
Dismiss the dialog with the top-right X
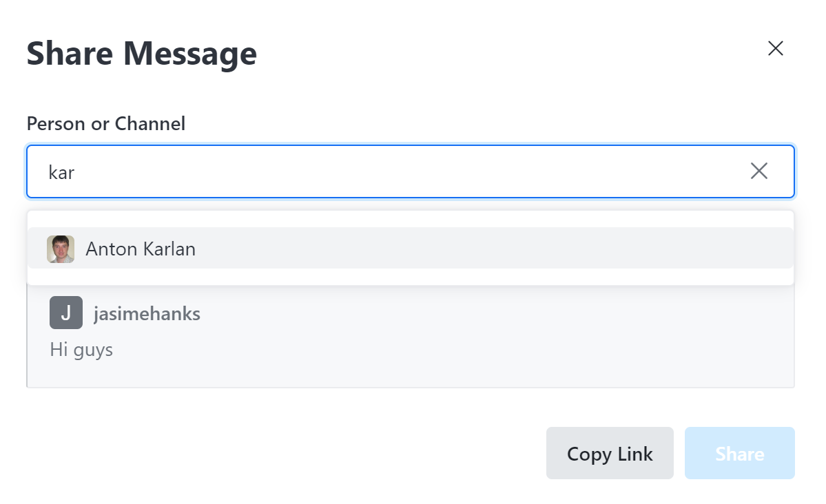[775, 48]
